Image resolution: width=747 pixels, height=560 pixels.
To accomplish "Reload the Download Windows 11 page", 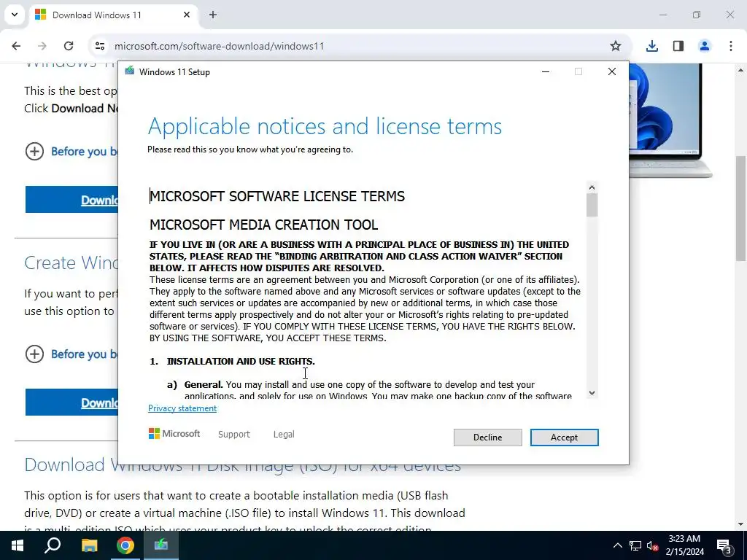I will tap(69, 46).
